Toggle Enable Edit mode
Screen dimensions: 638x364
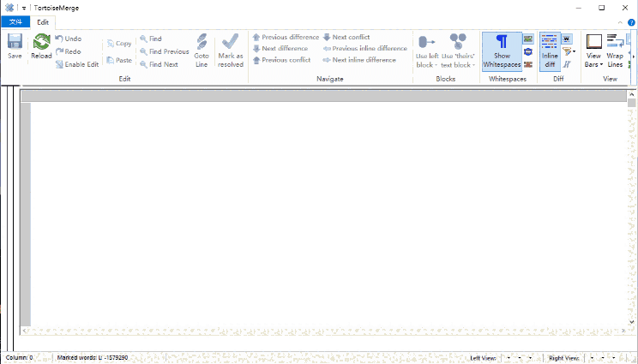coord(77,64)
